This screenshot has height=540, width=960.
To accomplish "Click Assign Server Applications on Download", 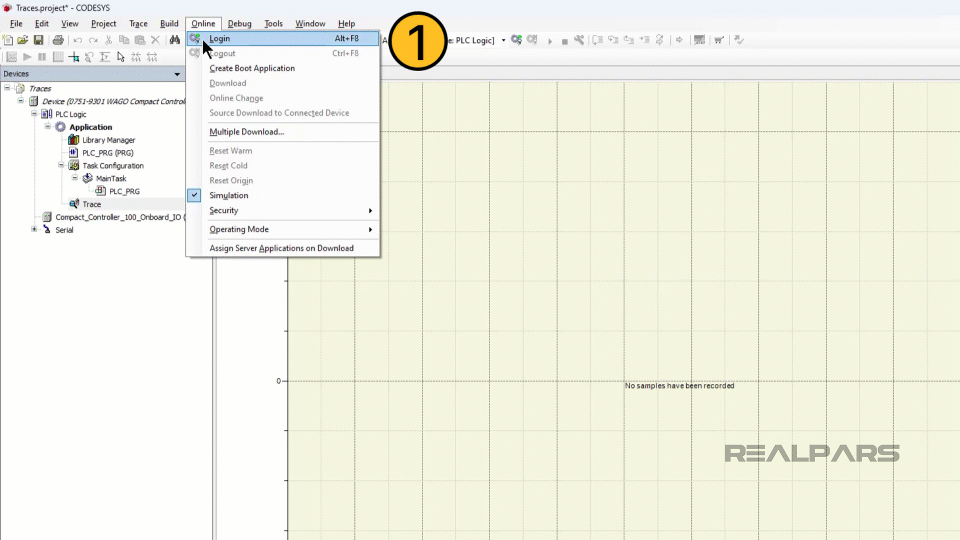I will point(283,249).
